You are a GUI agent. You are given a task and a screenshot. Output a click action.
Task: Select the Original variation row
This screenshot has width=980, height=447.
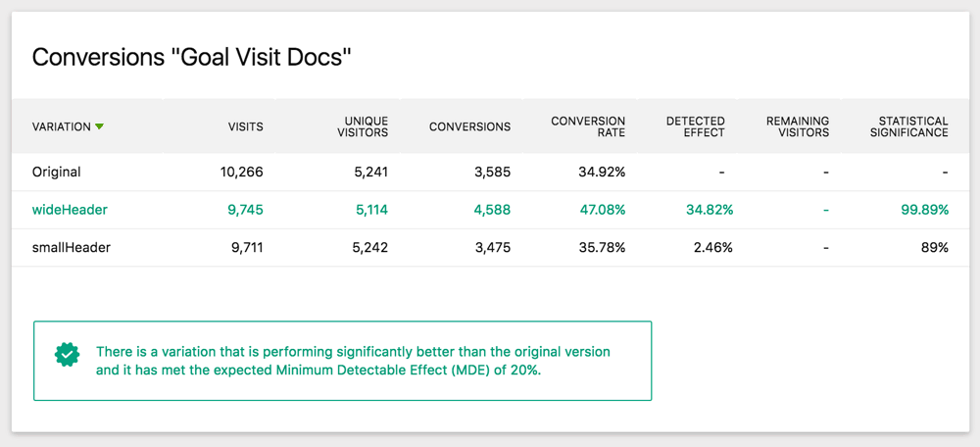pos(56,172)
